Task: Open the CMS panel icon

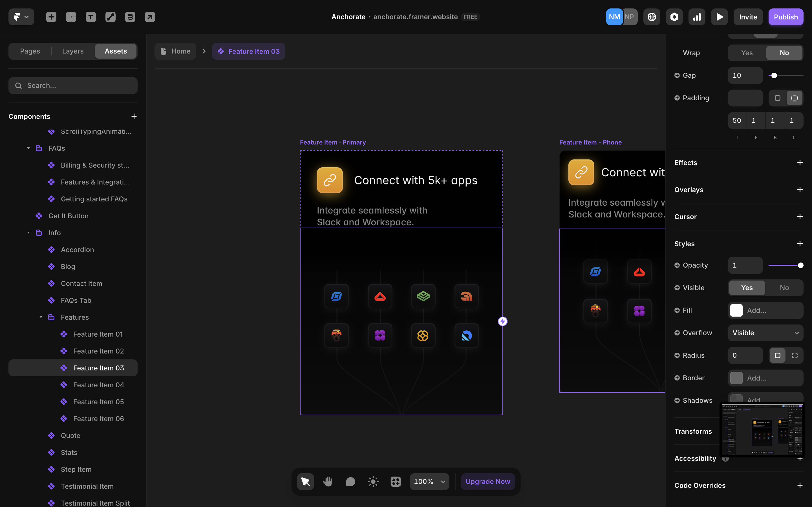Action: tap(130, 16)
